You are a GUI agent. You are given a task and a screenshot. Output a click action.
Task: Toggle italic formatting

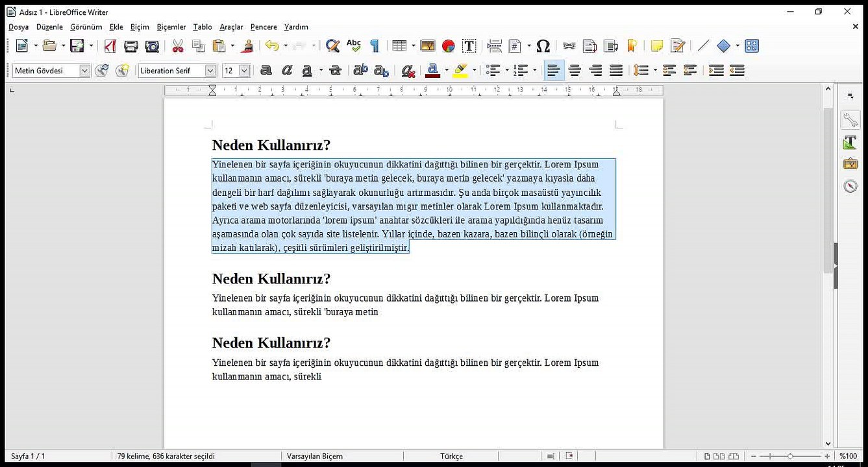click(287, 70)
